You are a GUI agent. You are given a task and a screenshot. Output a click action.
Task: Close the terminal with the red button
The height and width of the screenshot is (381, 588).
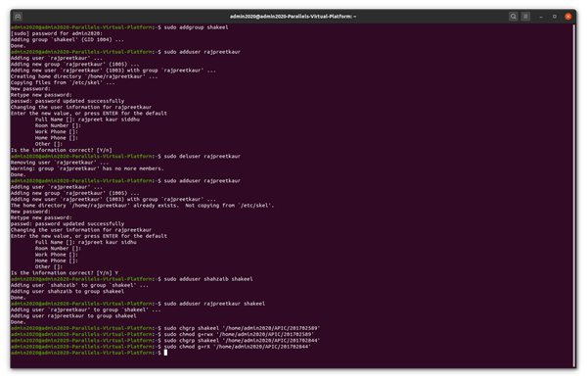pos(568,17)
